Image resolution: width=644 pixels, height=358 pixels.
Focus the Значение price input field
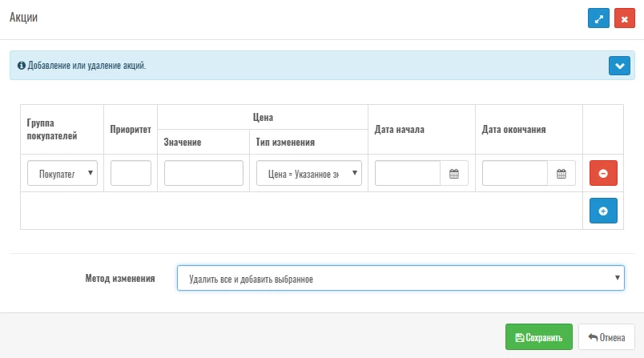[203, 173]
